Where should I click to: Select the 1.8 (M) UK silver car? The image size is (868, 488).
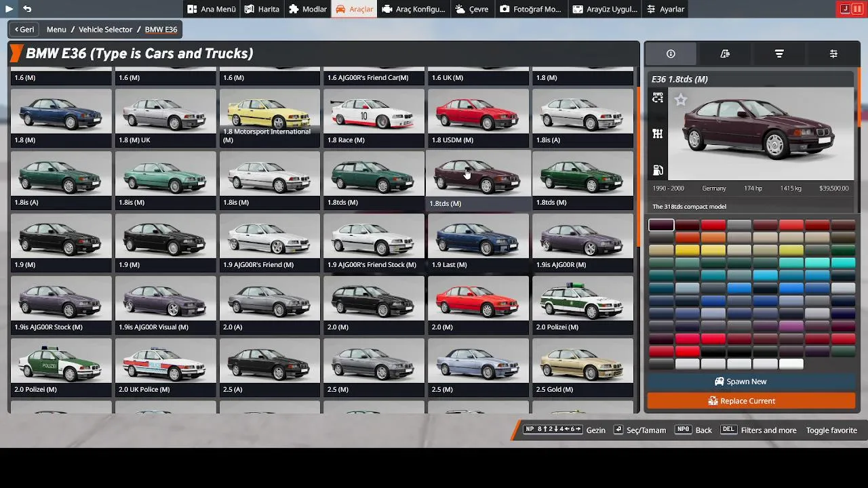click(x=165, y=119)
